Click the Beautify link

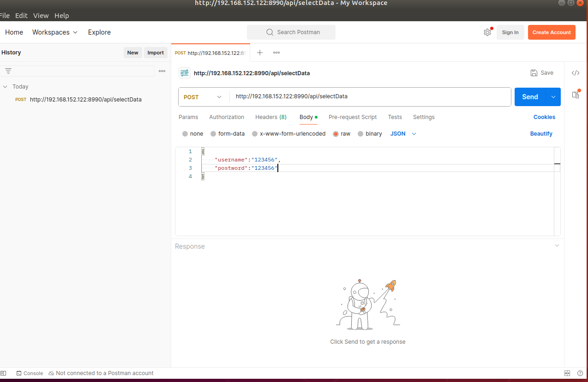(x=541, y=134)
